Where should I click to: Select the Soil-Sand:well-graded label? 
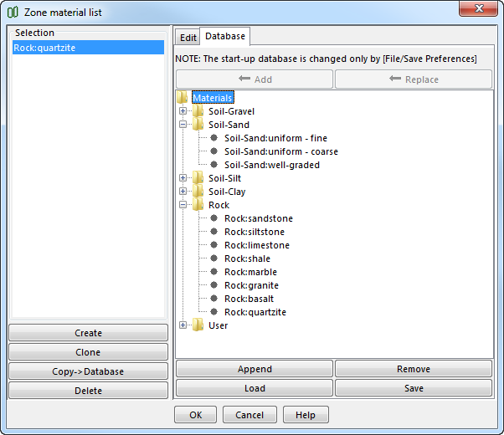(272, 165)
